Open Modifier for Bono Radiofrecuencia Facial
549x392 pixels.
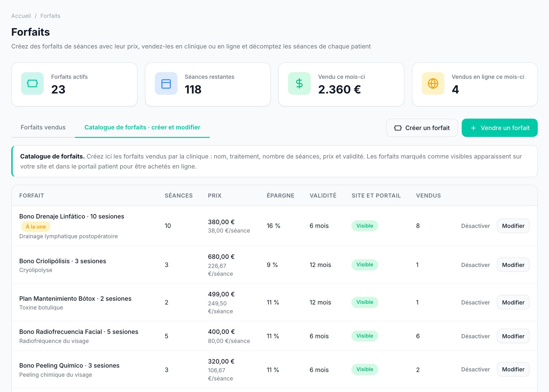[x=513, y=336]
